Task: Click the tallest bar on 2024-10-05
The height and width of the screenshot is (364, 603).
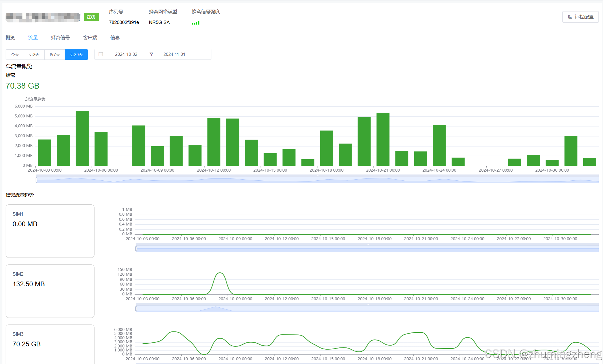Action: click(x=82, y=138)
